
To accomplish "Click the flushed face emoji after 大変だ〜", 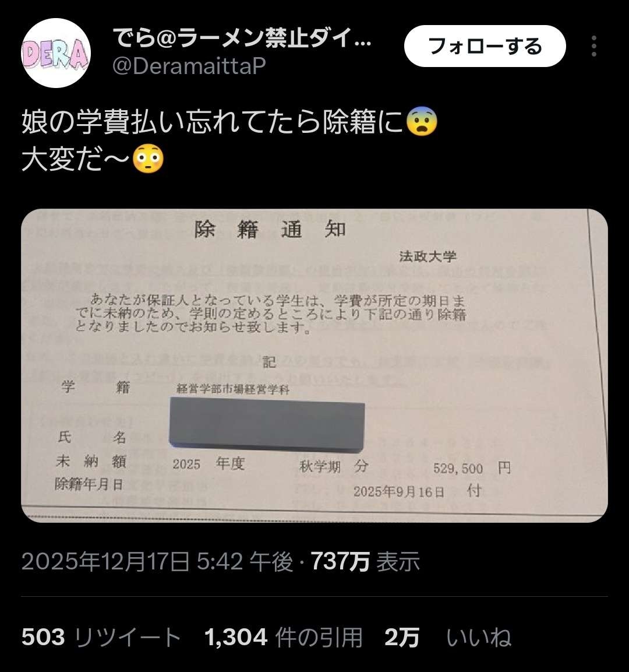I will (x=148, y=159).
